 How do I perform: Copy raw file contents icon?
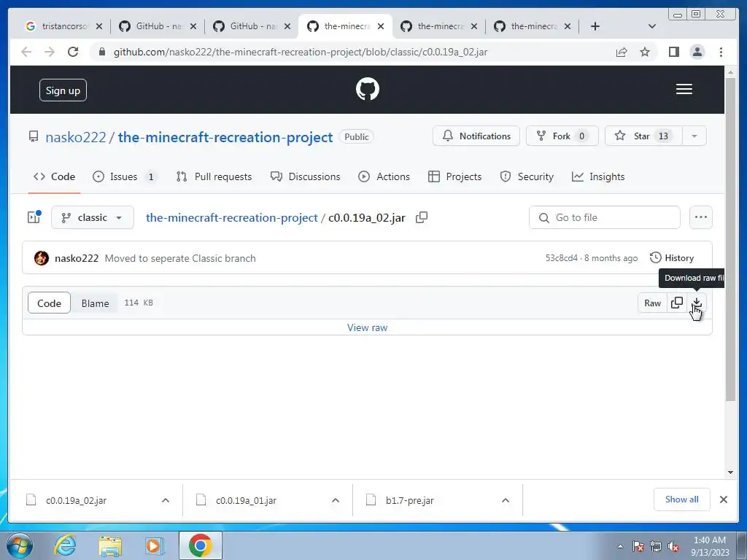click(x=676, y=303)
